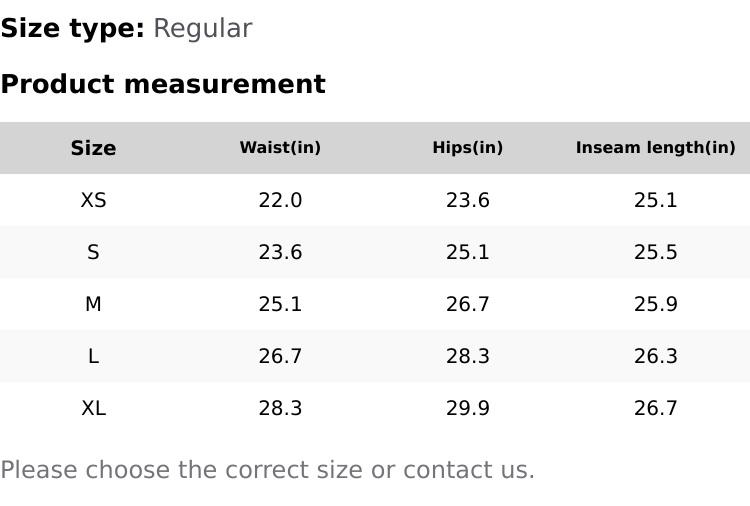750x506 pixels.
Task: Click the Size type label
Action: point(72,28)
